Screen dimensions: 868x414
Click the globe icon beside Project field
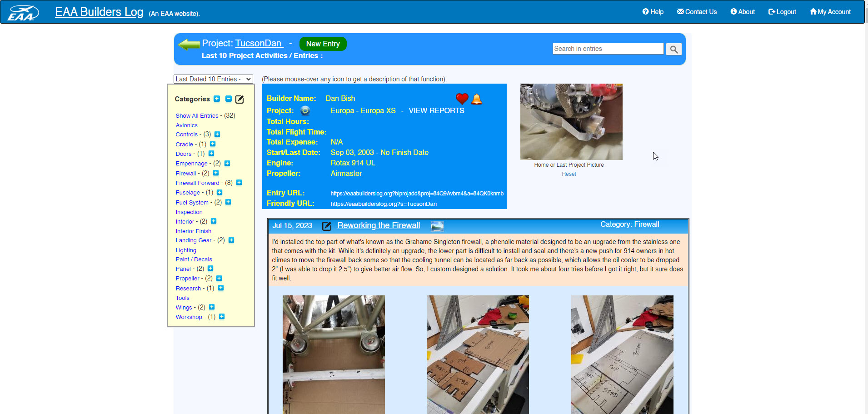tap(306, 110)
